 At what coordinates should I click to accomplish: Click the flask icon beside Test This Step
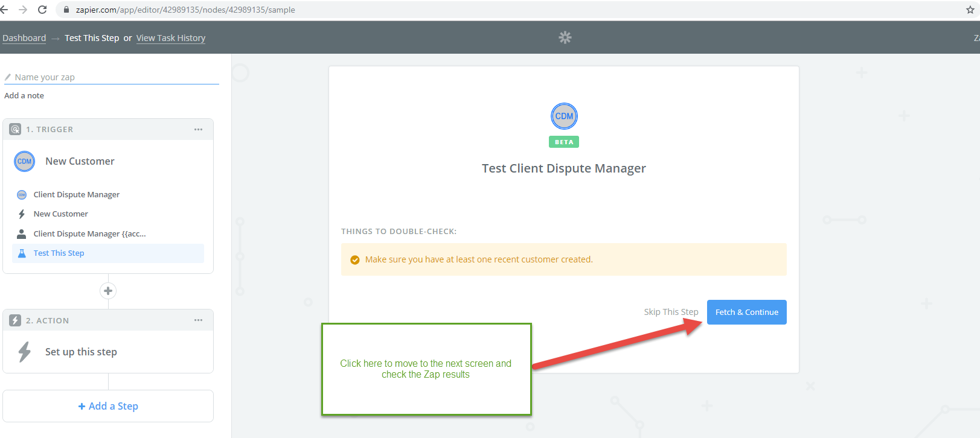coord(22,253)
